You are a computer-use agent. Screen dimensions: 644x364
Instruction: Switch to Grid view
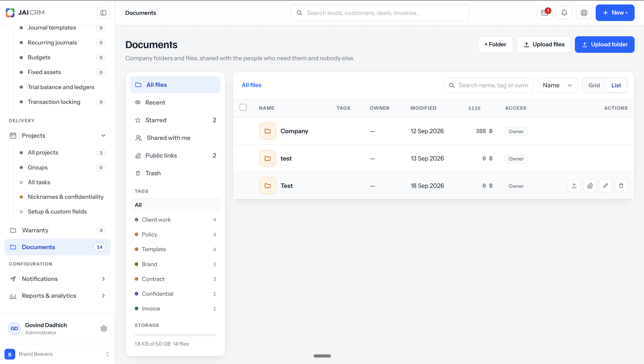coord(594,85)
